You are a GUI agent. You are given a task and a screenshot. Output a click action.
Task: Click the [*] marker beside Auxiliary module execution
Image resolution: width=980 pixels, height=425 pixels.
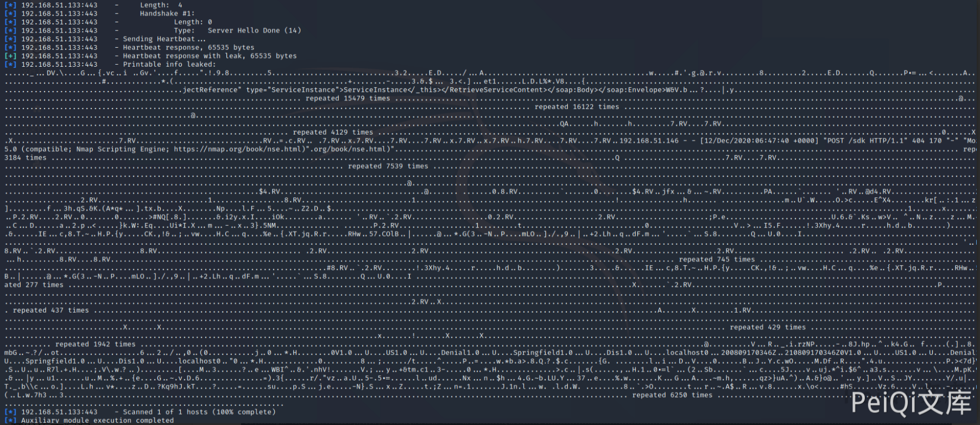pyautogui.click(x=10, y=421)
